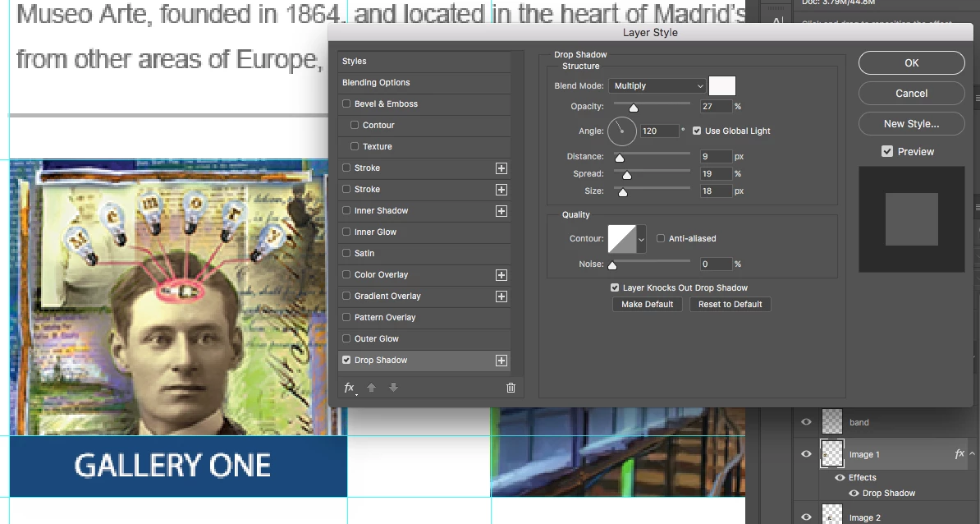
Task: Enable Satin checkbox
Action: (x=346, y=253)
